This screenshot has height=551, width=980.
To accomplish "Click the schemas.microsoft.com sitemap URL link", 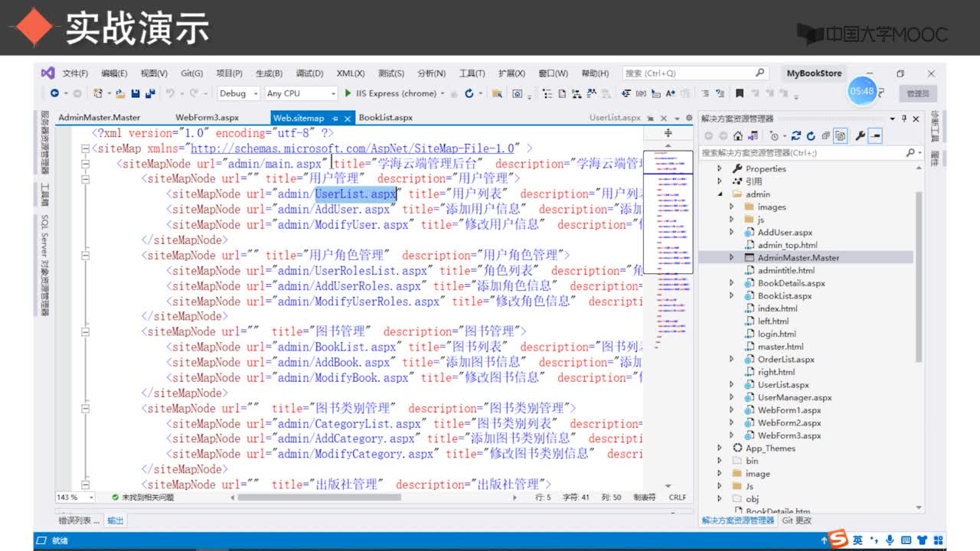I will (x=353, y=148).
